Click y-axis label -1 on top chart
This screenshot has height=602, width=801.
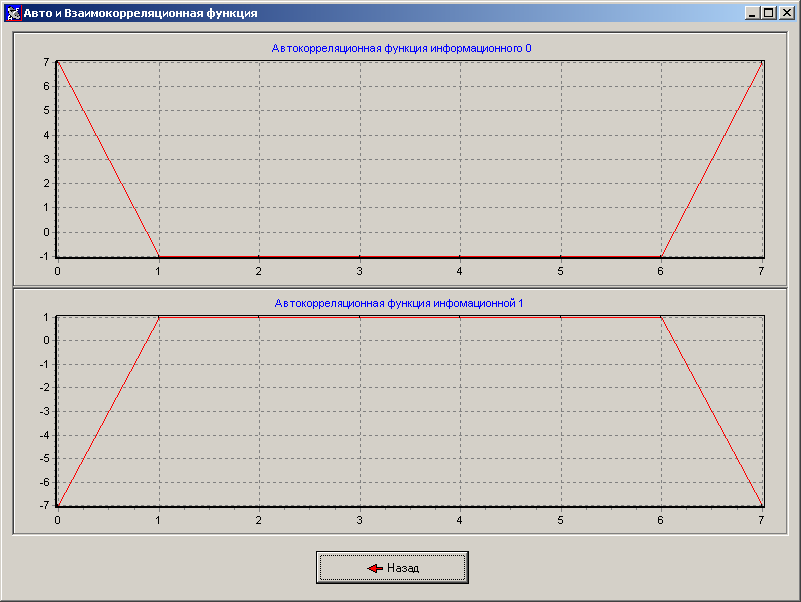point(45,257)
